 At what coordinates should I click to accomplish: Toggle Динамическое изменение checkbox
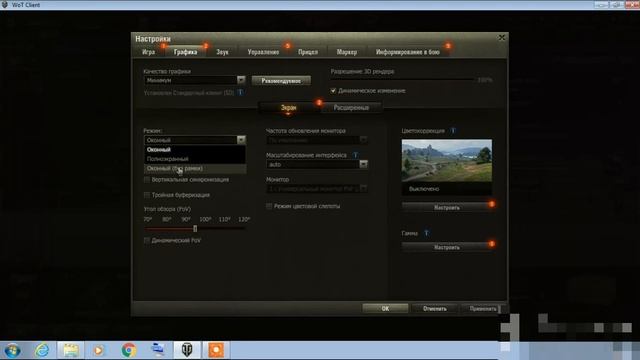pos(333,91)
